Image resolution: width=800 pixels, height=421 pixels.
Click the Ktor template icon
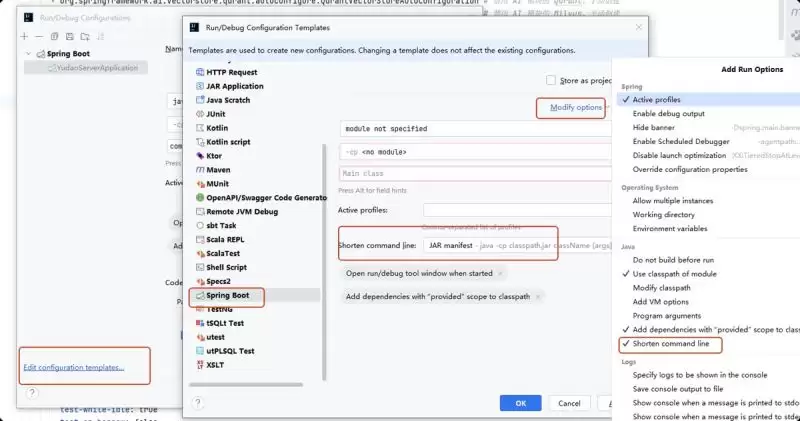point(200,156)
